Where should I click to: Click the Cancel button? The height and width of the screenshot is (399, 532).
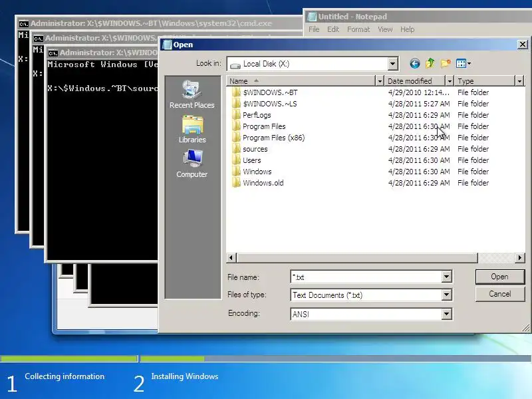[500, 294]
